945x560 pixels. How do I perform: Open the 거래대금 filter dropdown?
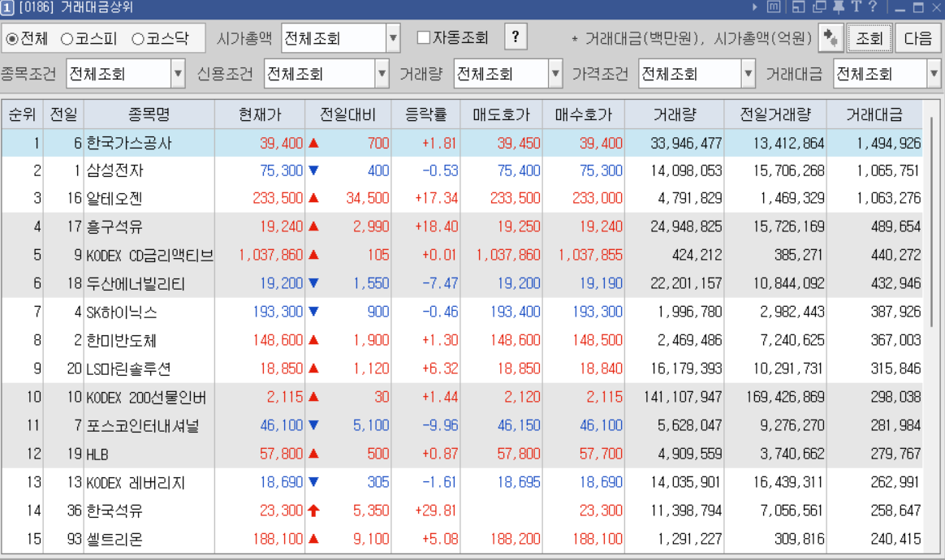click(934, 74)
